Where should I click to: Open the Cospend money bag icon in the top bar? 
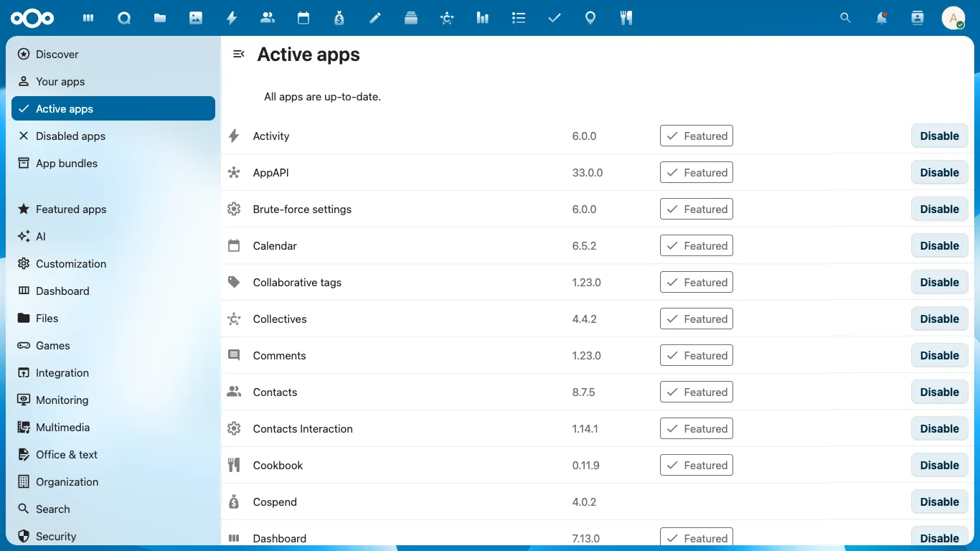[x=339, y=18]
